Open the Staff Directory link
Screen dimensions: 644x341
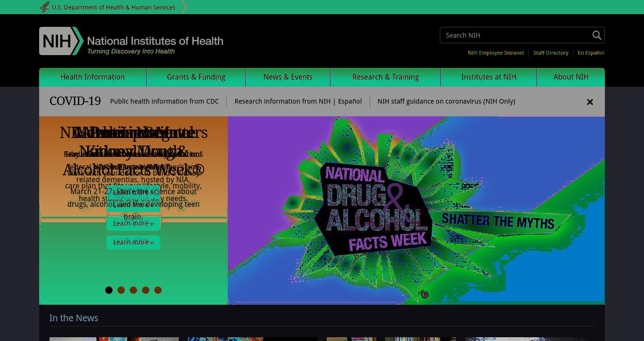point(551,53)
